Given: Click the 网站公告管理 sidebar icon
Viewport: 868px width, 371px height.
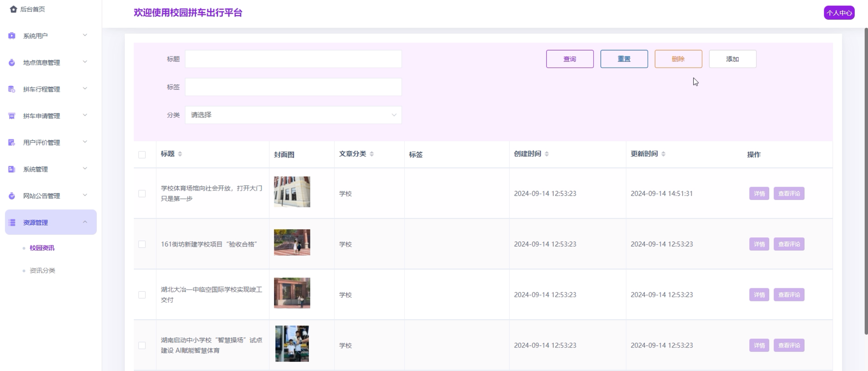Looking at the screenshot, I should (12, 196).
